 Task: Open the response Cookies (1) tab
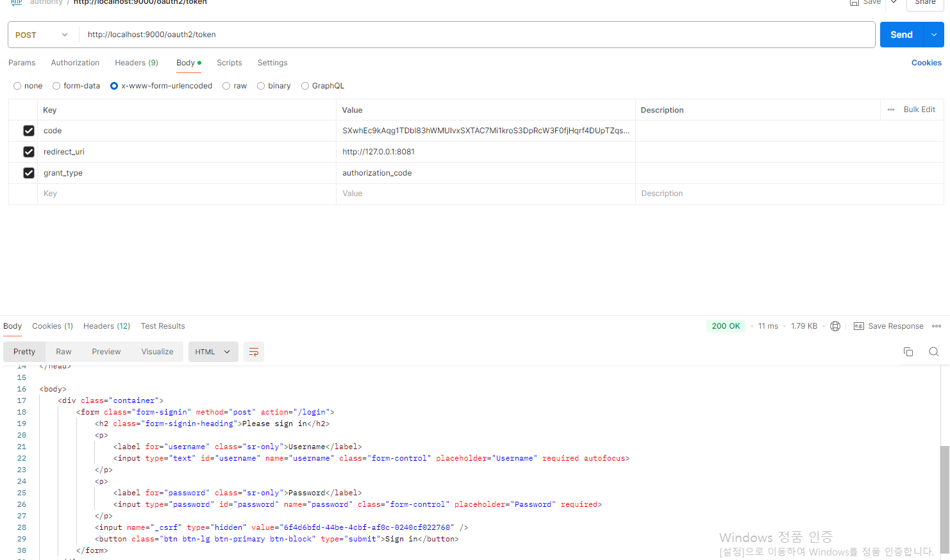(53, 326)
